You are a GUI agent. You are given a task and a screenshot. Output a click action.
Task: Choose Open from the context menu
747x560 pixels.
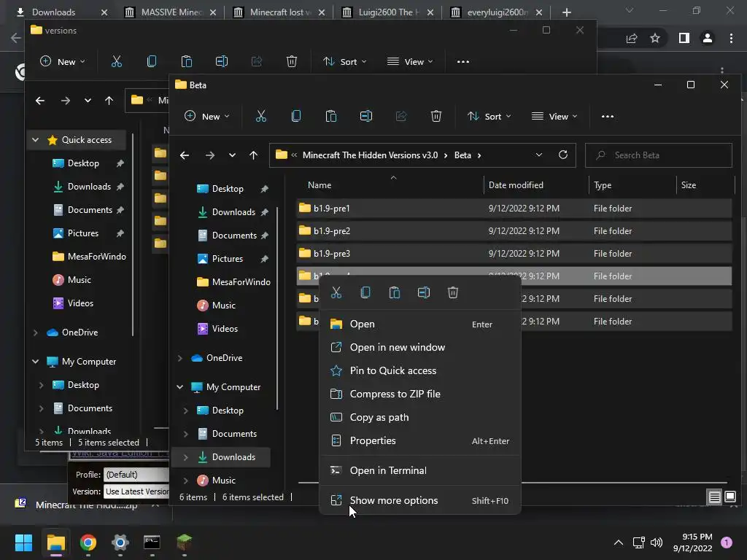coord(419,324)
